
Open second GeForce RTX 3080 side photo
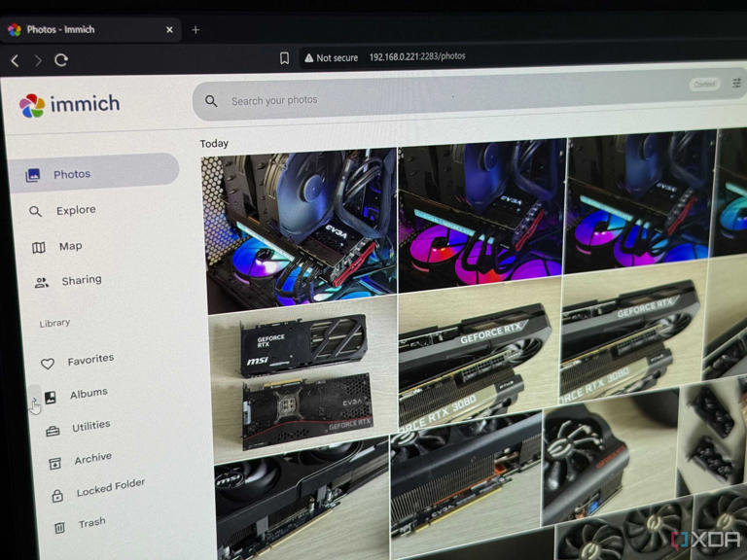(632, 332)
